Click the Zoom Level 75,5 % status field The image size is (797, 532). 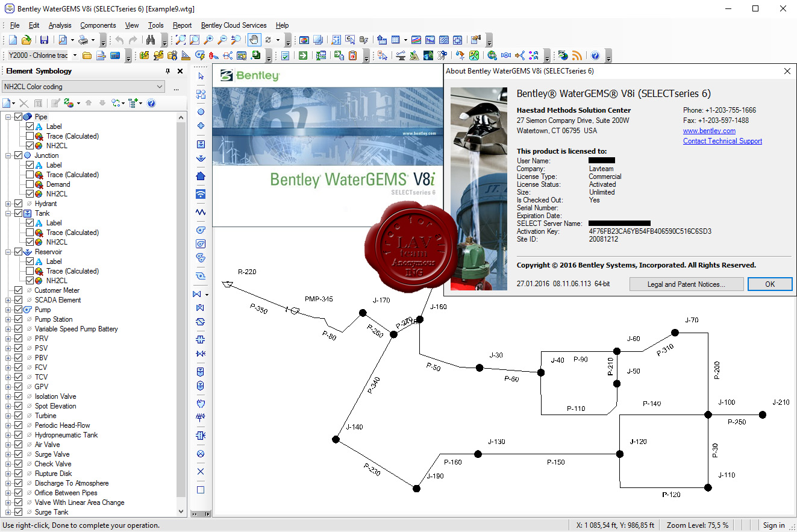(697, 525)
